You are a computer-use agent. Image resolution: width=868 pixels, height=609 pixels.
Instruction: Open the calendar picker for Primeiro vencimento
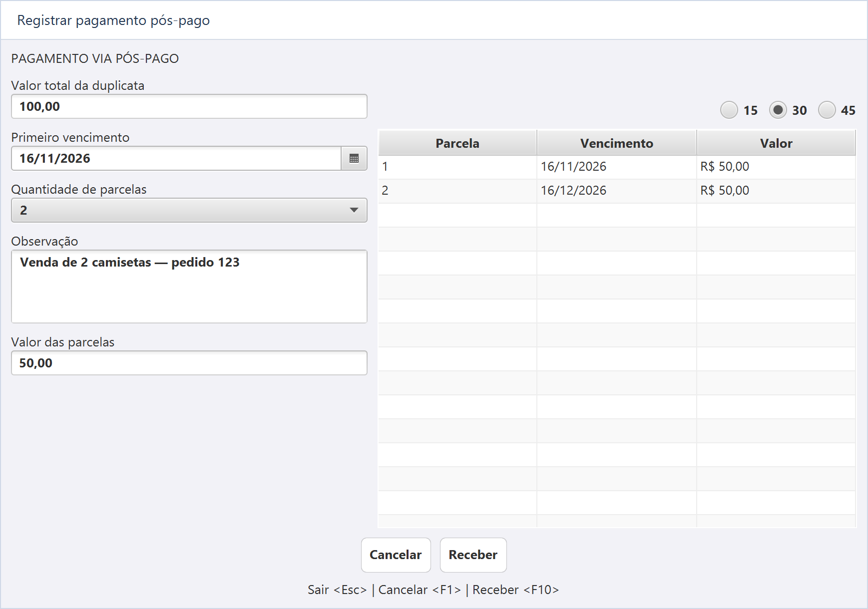354,158
